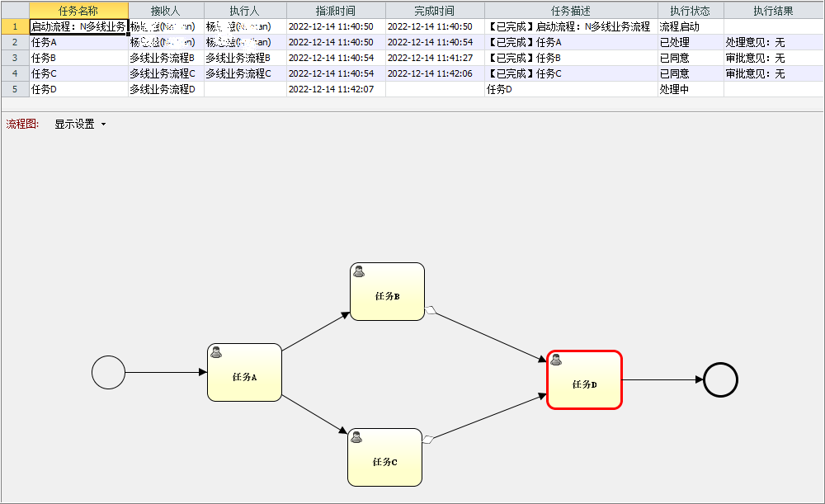Click user icon on 任务B node
The width and height of the screenshot is (825, 504).
[359, 271]
